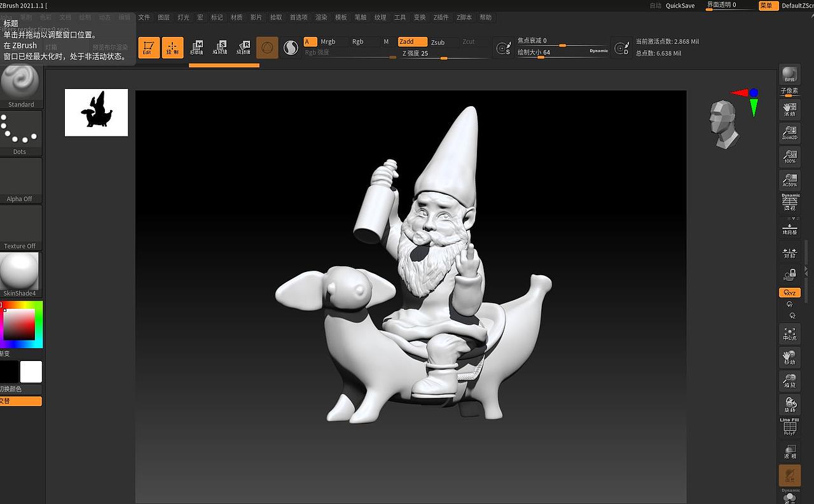Enable Zsub sculpt mode

444,42
